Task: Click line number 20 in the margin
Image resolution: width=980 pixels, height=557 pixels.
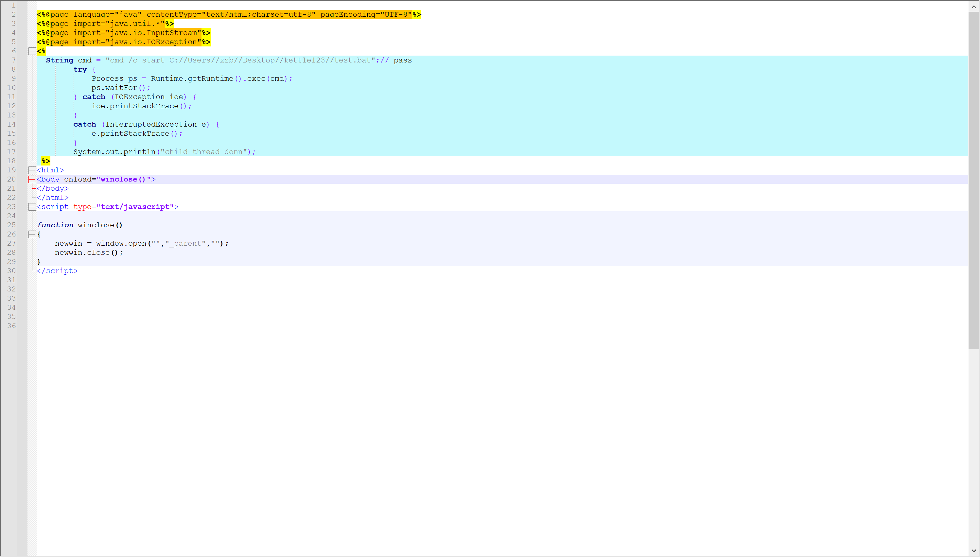Action: click(11, 180)
